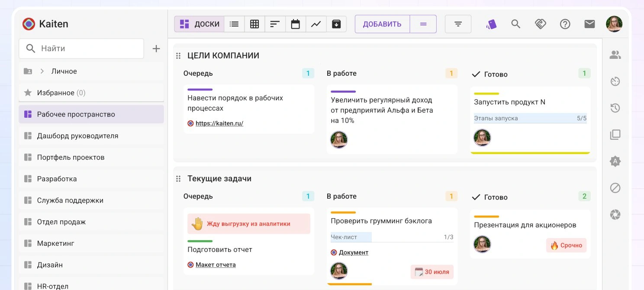Click the Найти search field
This screenshot has height=290, width=644.
tap(81, 48)
